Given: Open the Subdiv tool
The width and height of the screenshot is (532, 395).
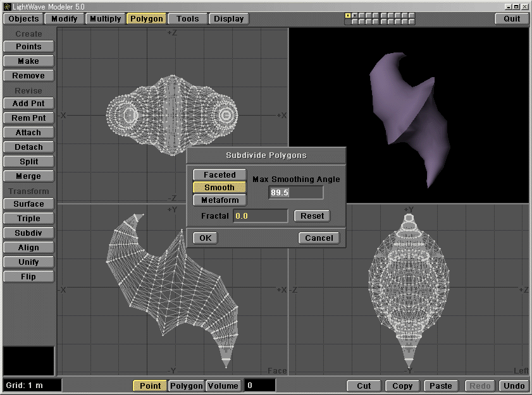Looking at the screenshot, I should pos(28,233).
